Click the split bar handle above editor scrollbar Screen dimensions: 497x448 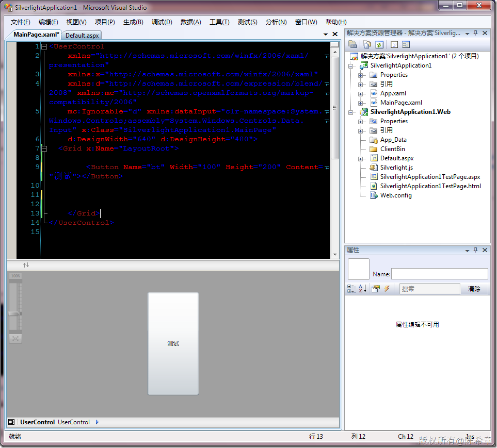coord(335,44)
